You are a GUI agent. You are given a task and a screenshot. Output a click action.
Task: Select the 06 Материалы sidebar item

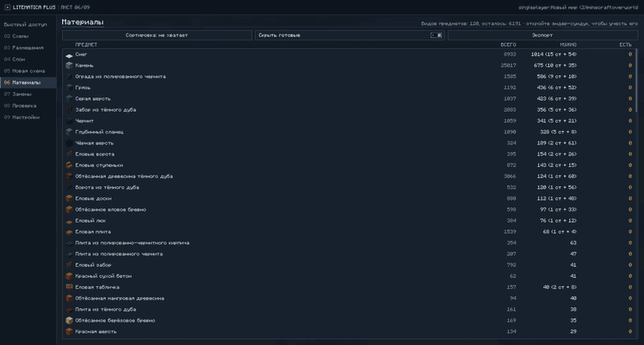tap(28, 82)
